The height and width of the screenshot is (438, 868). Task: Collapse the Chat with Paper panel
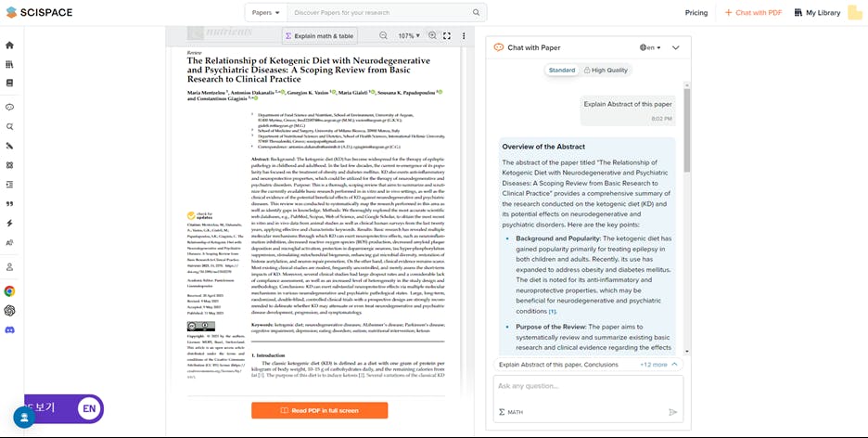point(675,47)
